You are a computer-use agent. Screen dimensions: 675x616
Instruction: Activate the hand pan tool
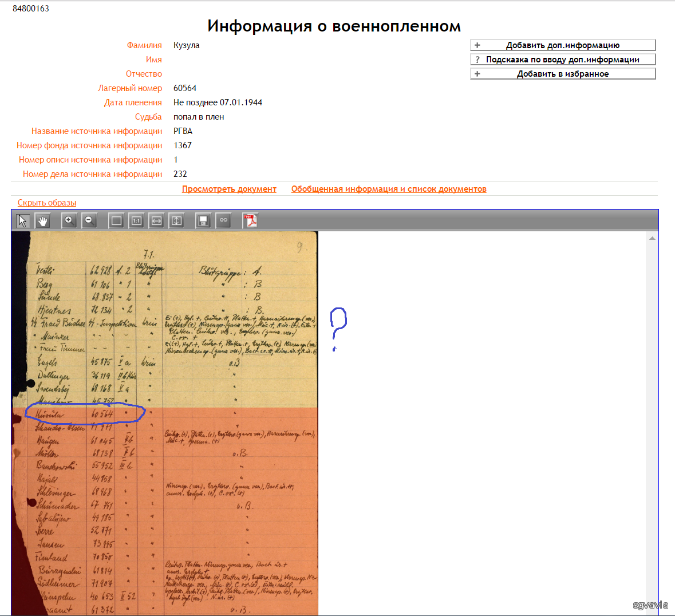tap(42, 221)
